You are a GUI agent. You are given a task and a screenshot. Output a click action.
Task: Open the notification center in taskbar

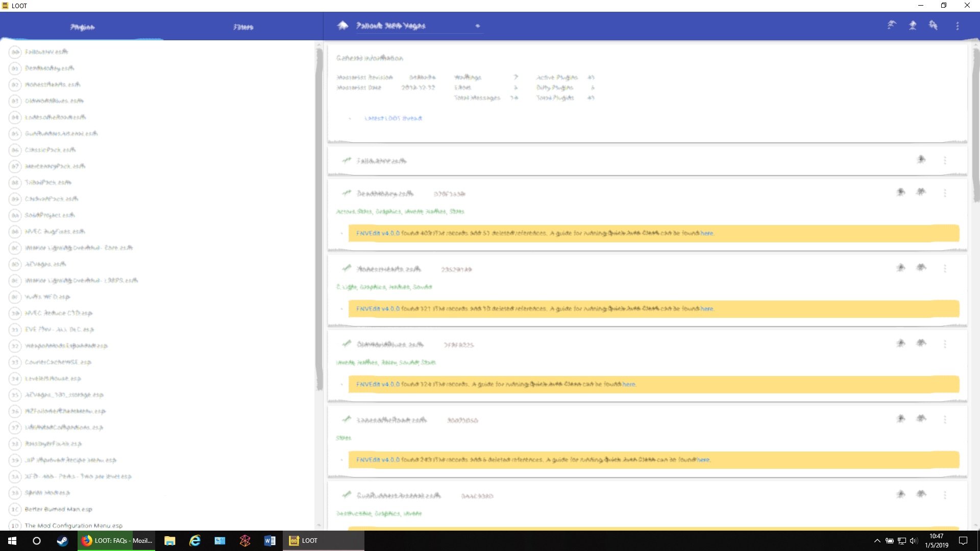[x=963, y=541]
